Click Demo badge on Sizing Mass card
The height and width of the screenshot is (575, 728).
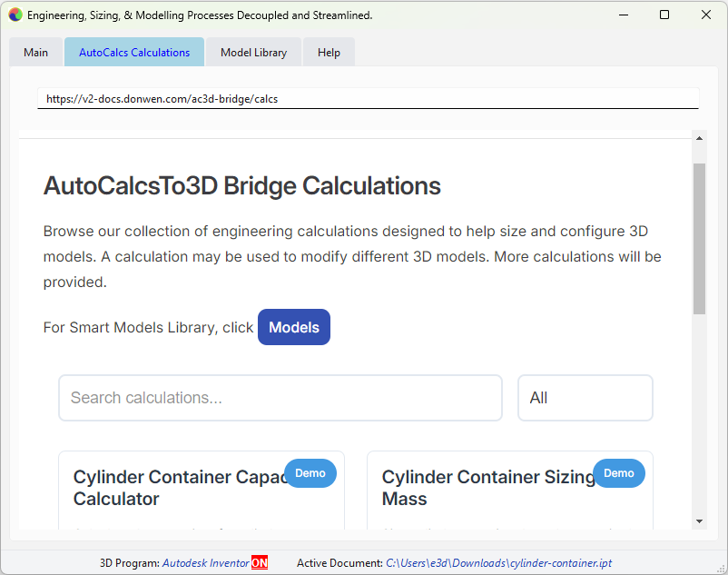pyautogui.click(x=619, y=473)
